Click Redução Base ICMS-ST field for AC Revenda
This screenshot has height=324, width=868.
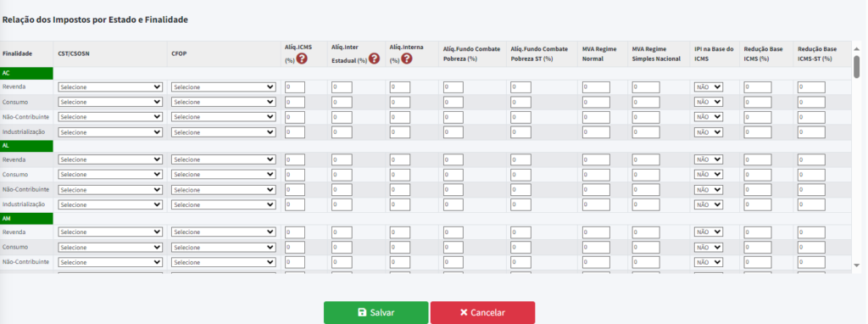(811, 87)
